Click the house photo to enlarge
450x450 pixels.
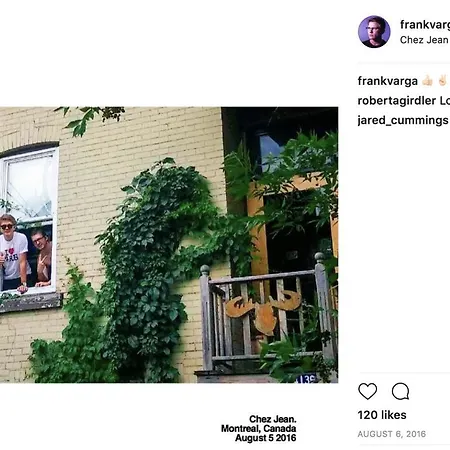pos(169,245)
